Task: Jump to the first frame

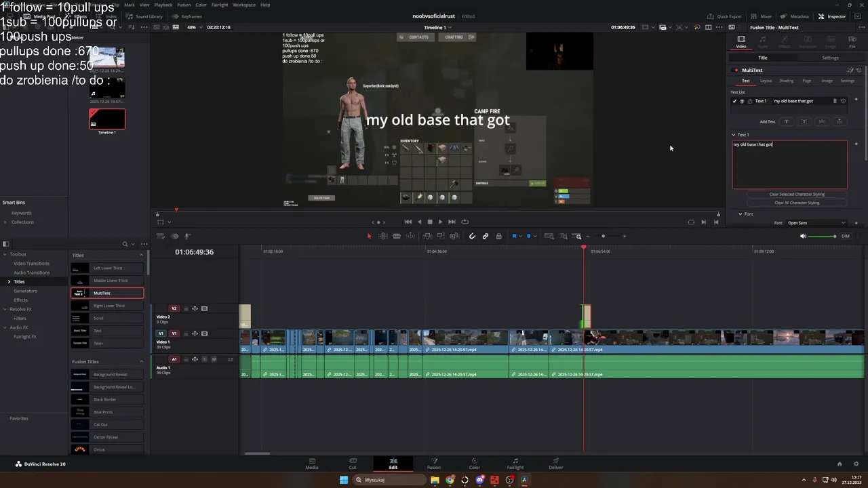Action: tap(408, 222)
